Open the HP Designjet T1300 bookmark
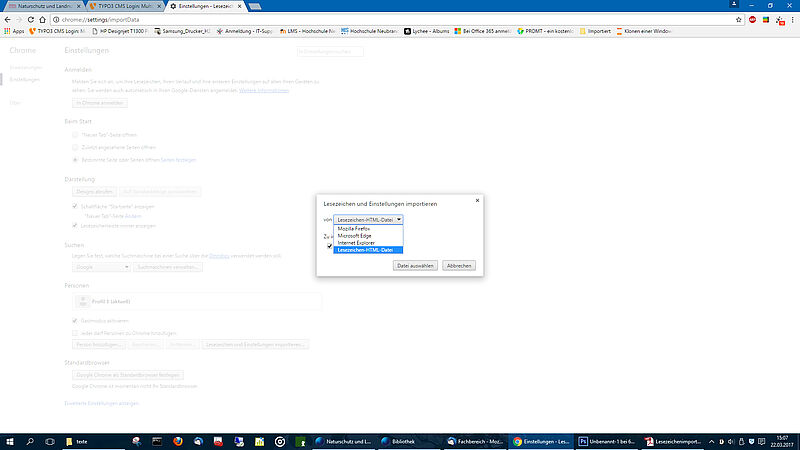 120,31
